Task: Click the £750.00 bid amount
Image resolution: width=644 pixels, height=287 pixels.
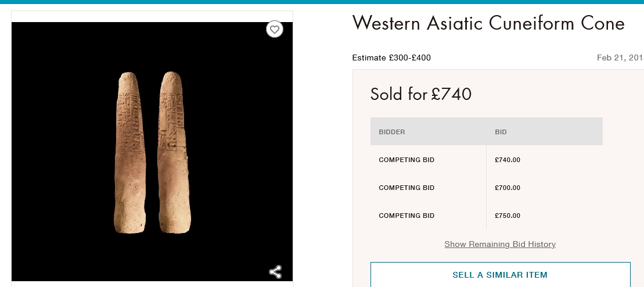Action: click(x=508, y=216)
